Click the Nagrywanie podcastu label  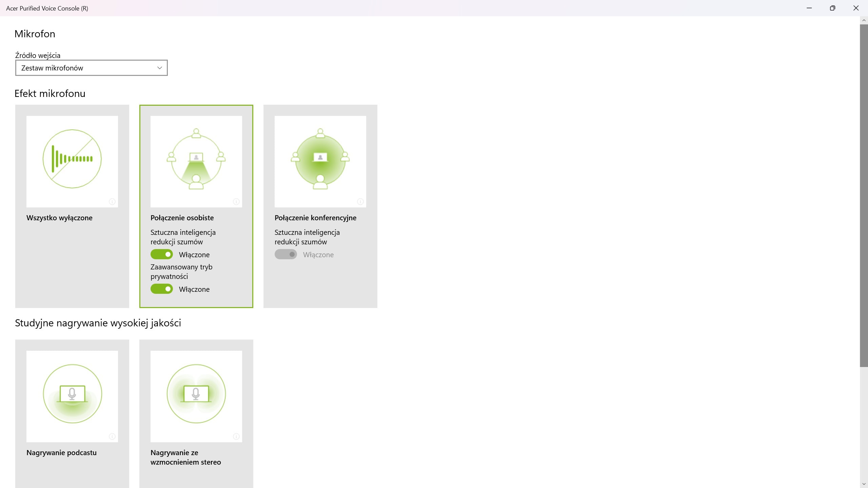pyautogui.click(x=61, y=453)
